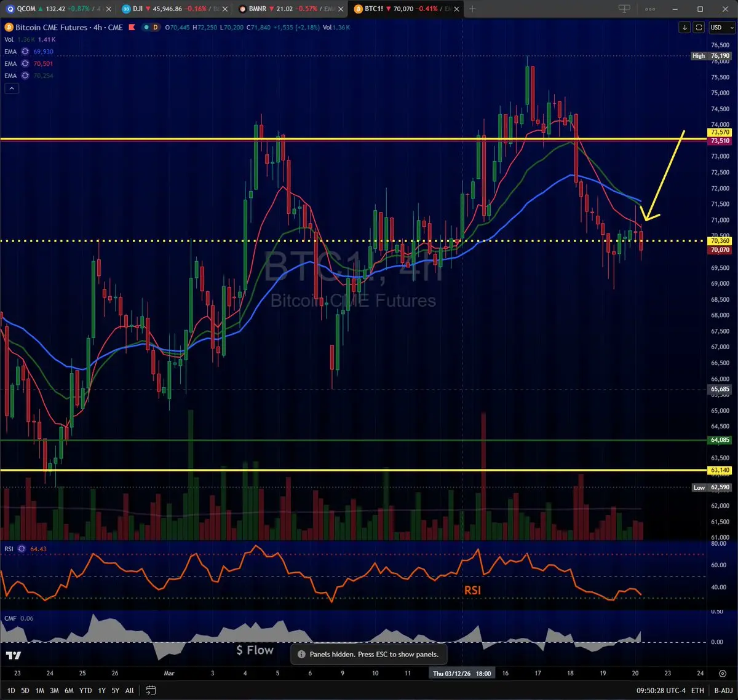Click the 70,360 yellow price label
738x700 pixels.
[x=720, y=242]
